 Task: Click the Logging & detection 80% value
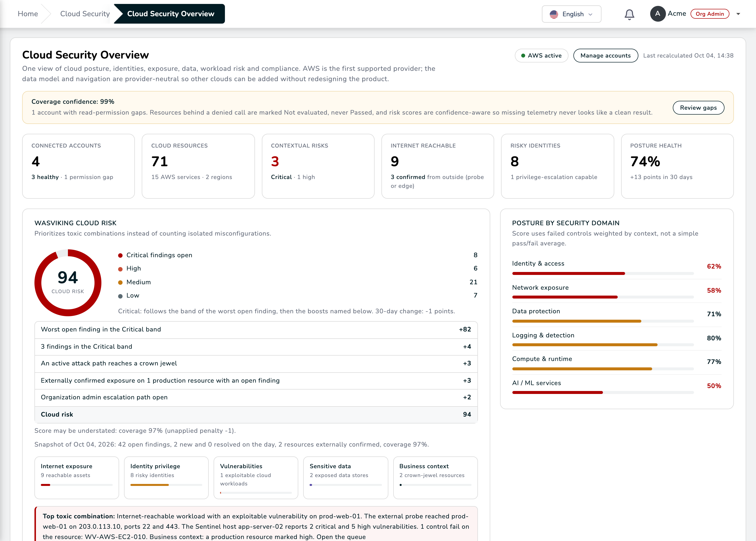click(714, 338)
